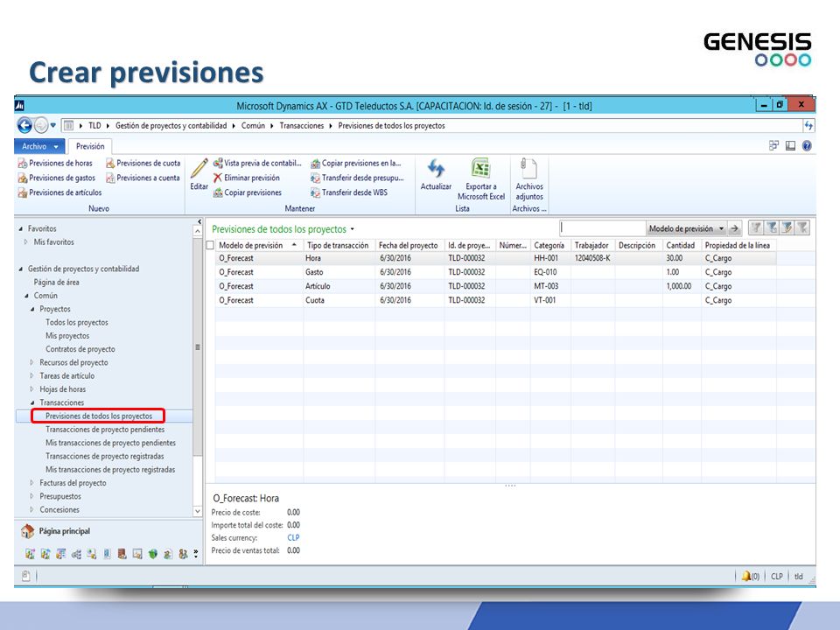840x630 pixels.
Task: Click the windows view icon beside help
Action: 773,146
